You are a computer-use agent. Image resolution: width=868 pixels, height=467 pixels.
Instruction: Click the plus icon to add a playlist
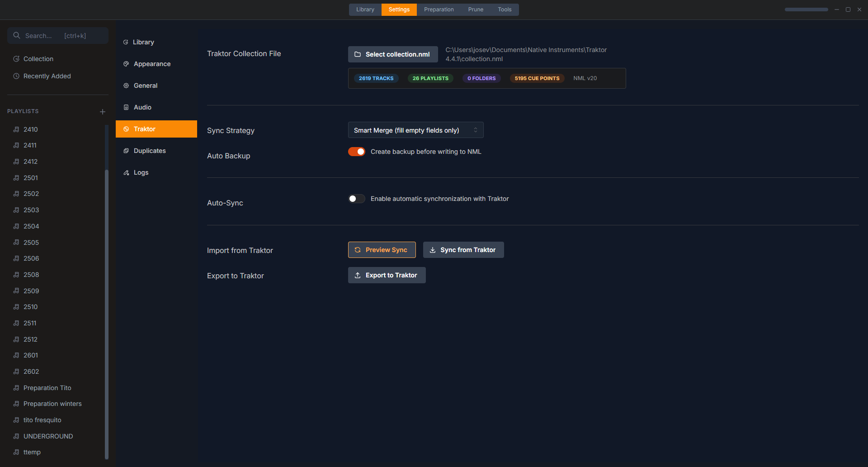[103, 111]
